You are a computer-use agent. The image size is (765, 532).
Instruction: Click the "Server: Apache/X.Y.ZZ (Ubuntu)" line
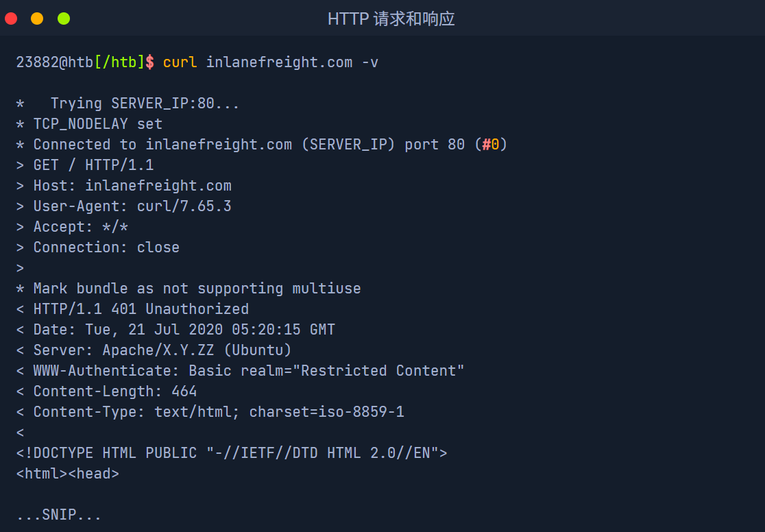tap(162, 350)
